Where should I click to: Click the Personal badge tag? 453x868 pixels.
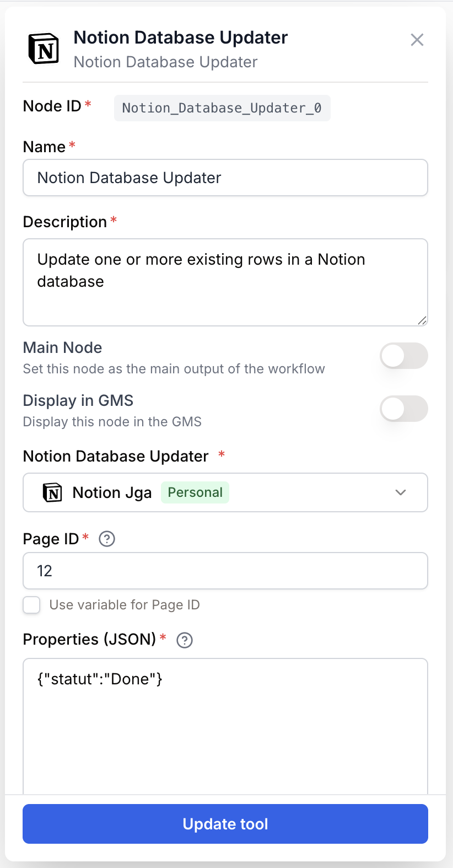[x=195, y=492]
